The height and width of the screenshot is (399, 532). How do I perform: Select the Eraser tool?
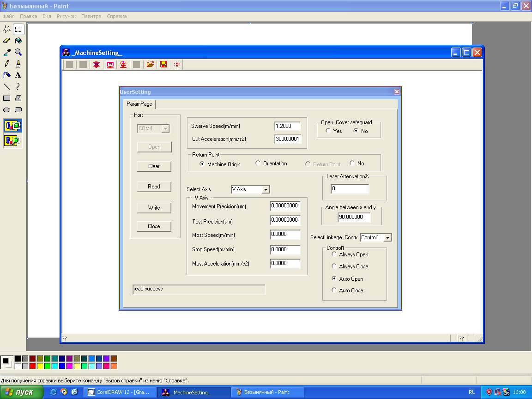pos(7,41)
